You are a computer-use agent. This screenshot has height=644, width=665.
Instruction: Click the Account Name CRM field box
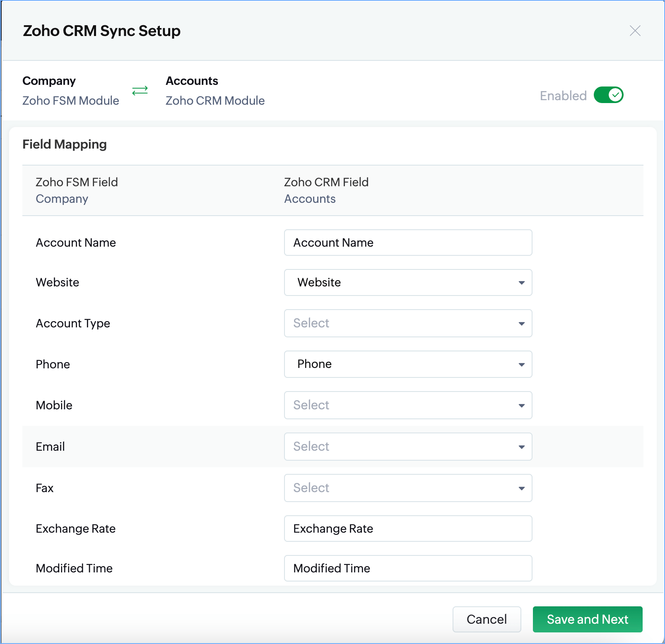[x=408, y=243]
